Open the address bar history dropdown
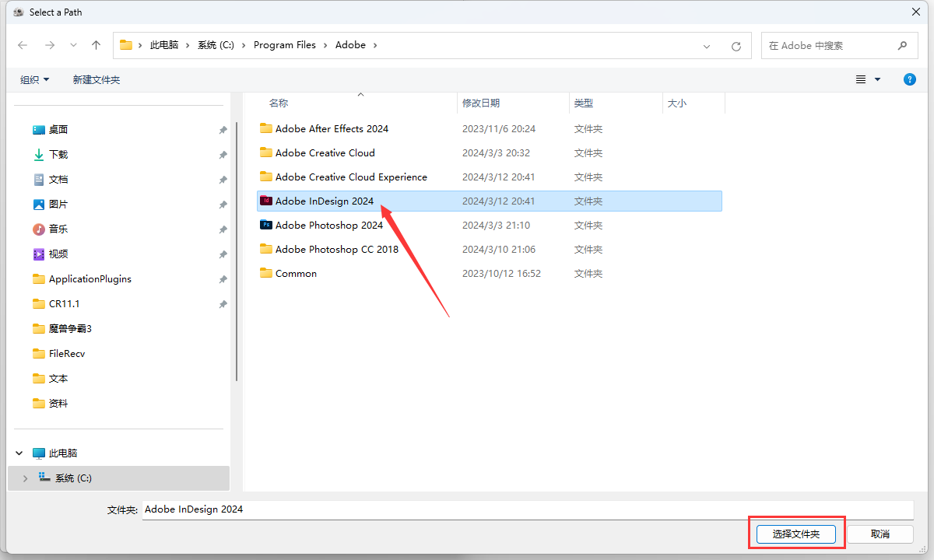Screen dimensions: 934x560 click(707, 46)
